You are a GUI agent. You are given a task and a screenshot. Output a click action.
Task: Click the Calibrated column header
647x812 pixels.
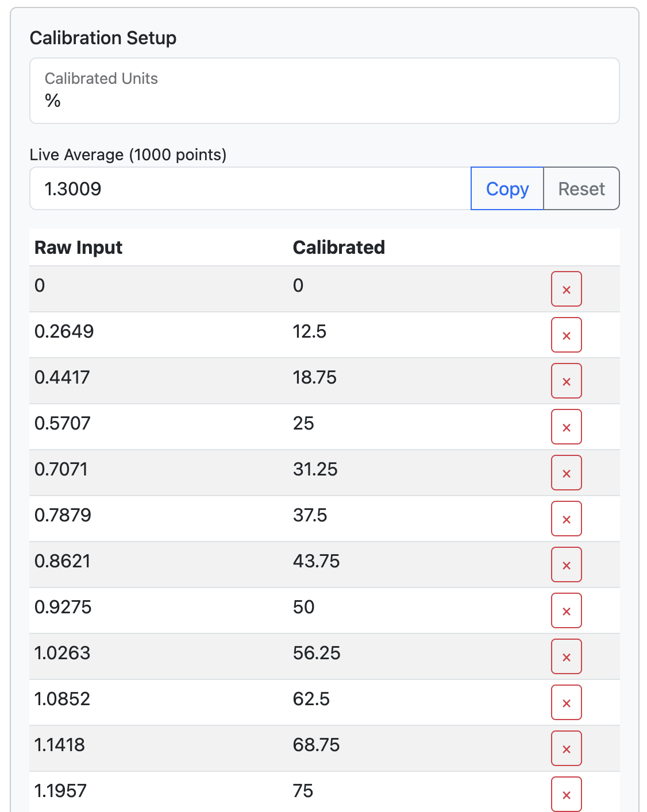338,248
